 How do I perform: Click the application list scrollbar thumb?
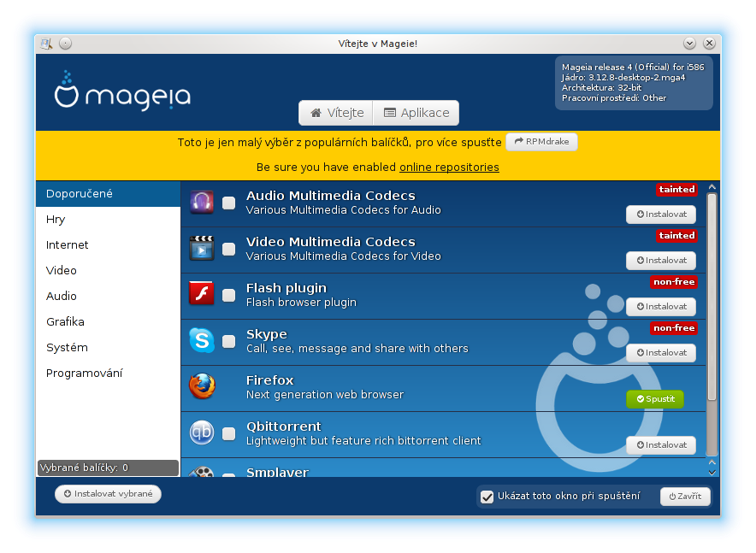[x=712, y=297]
